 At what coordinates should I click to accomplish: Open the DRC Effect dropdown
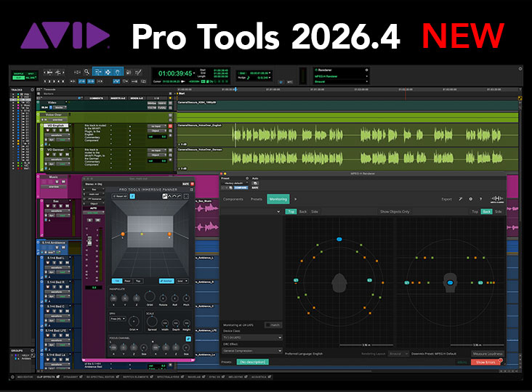click(251, 351)
